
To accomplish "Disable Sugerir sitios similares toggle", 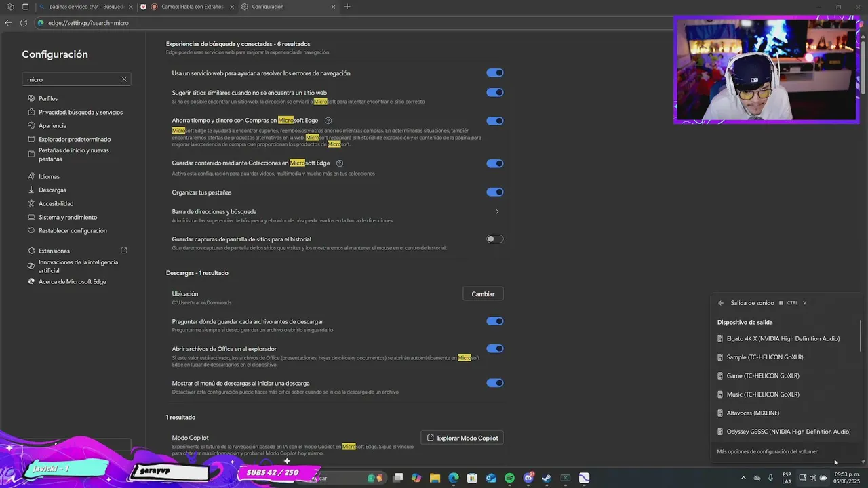I will click(495, 92).
